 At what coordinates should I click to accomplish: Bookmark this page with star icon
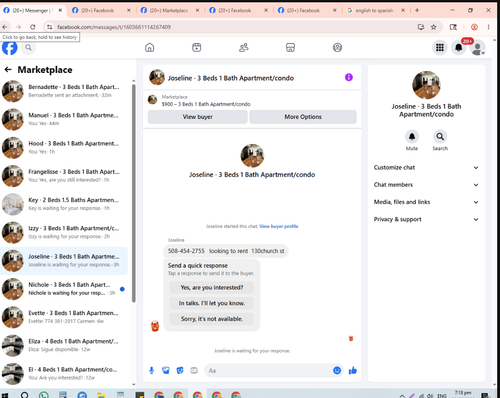(433, 27)
